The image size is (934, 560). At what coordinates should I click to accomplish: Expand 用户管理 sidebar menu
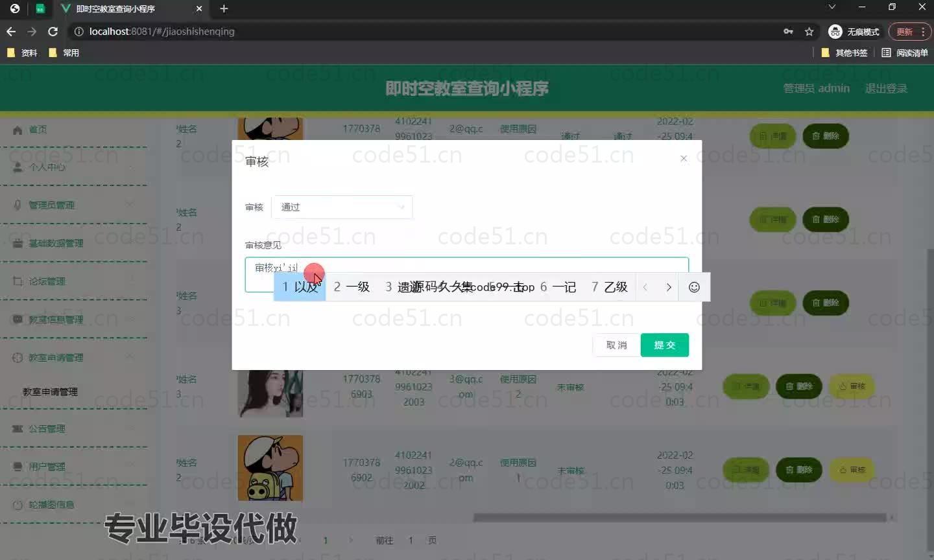(x=73, y=467)
